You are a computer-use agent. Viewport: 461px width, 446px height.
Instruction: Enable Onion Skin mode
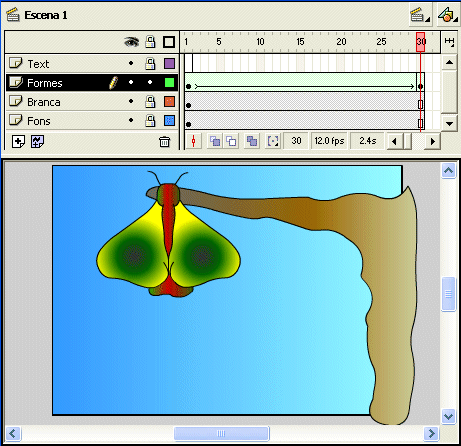[x=215, y=141]
